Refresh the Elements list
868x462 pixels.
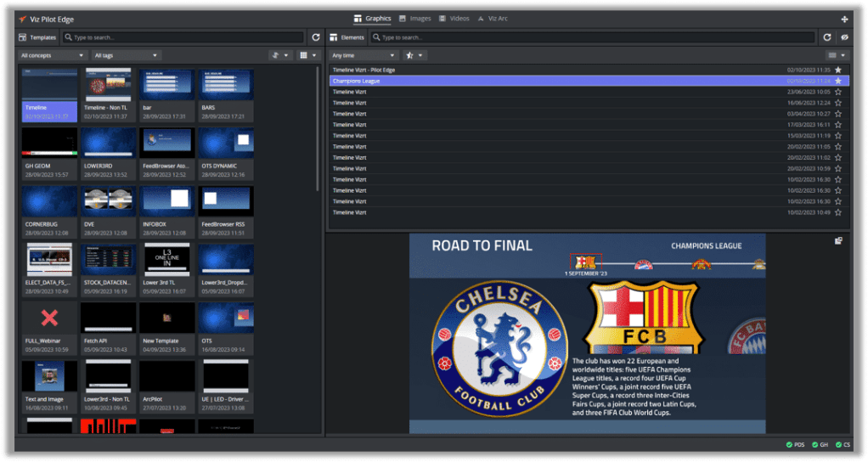827,37
